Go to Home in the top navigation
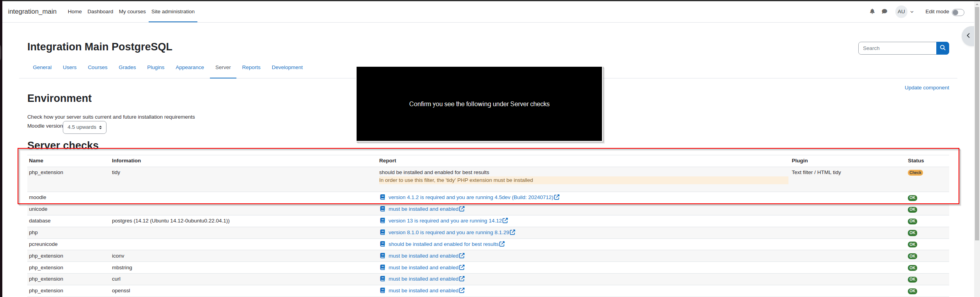980x297 pixels. click(75, 12)
